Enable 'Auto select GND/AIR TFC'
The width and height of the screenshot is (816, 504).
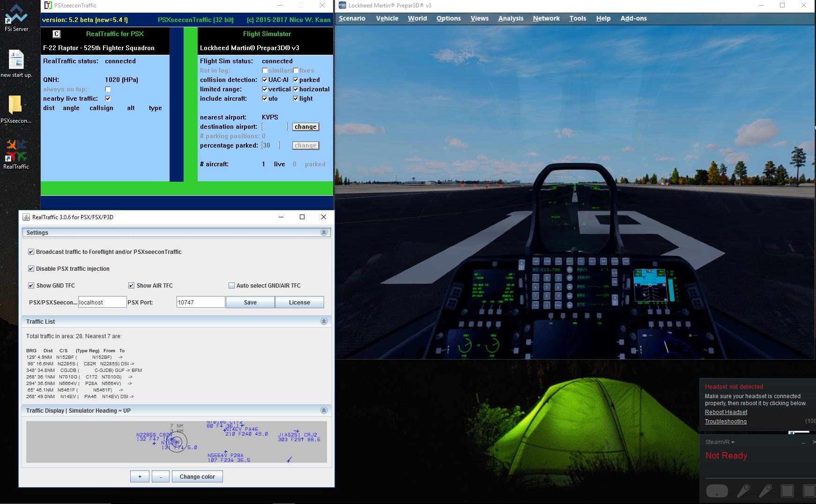pos(231,286)
